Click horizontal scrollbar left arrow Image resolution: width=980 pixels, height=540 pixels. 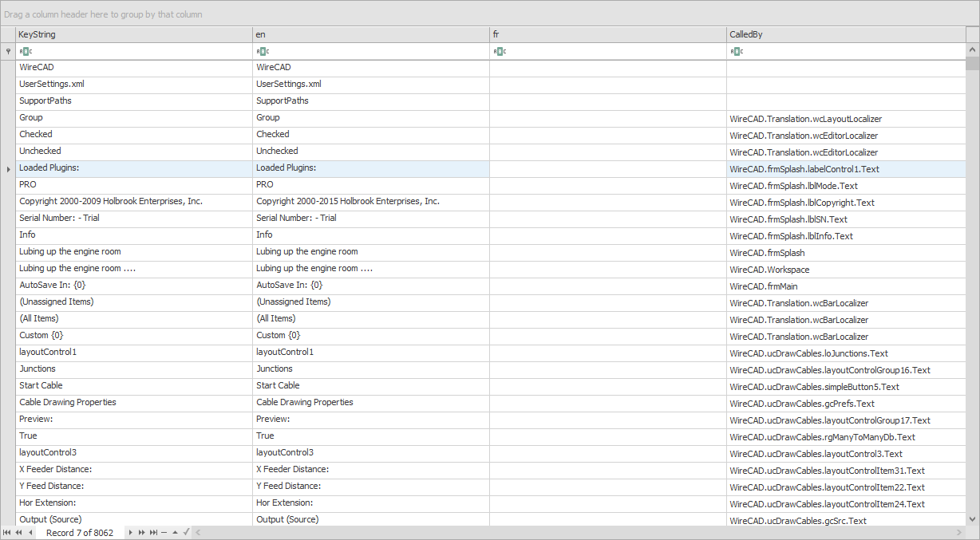pyautogui.click(x=199, y=532)
